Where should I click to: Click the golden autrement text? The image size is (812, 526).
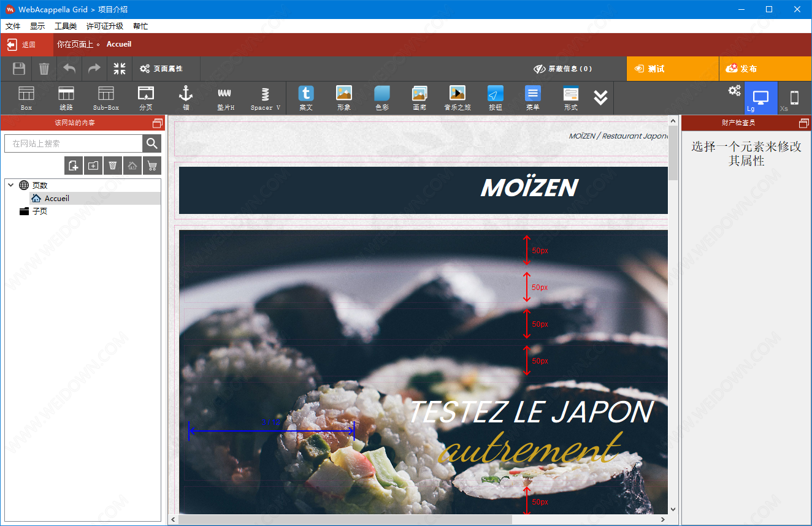pos(530,449)
